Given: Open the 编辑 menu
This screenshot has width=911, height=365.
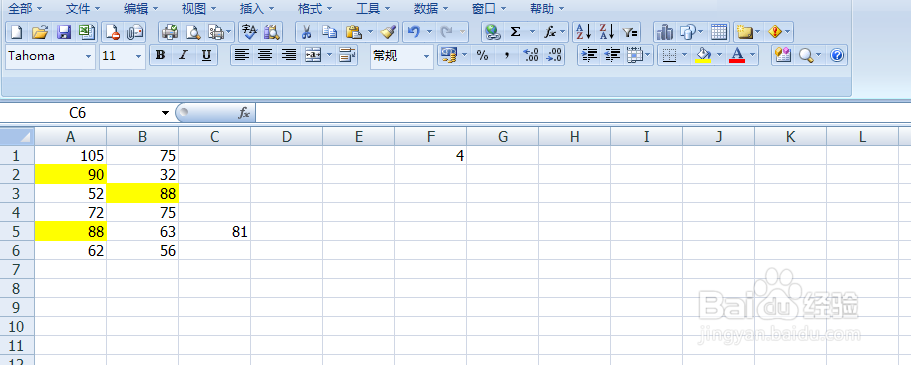Looking at the screenshot, I should click(141, 9).
